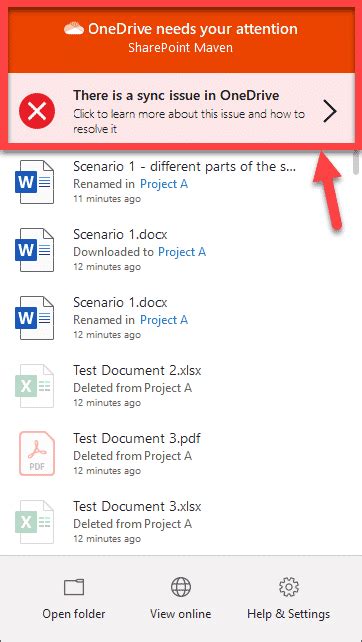Click Excel icon for Test Document 2.xlsx
Viewport: 362px width, 642px height.
tap(34, 386)
